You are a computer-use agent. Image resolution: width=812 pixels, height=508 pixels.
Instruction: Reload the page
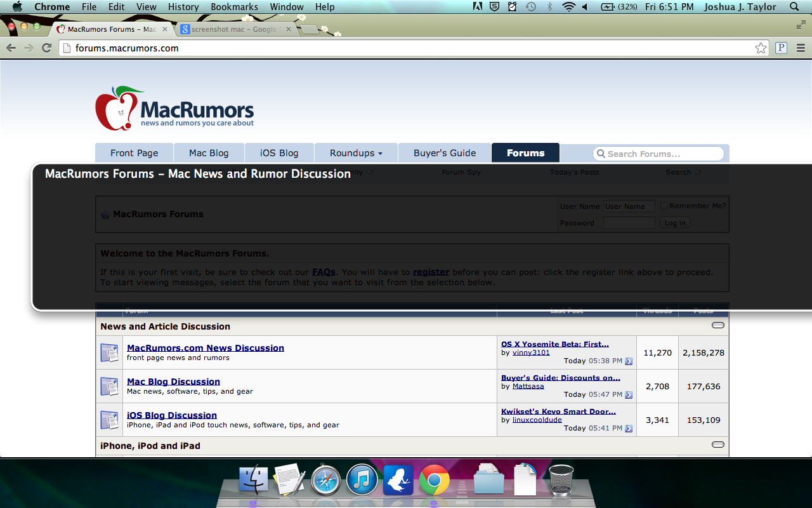coord(46,48)
